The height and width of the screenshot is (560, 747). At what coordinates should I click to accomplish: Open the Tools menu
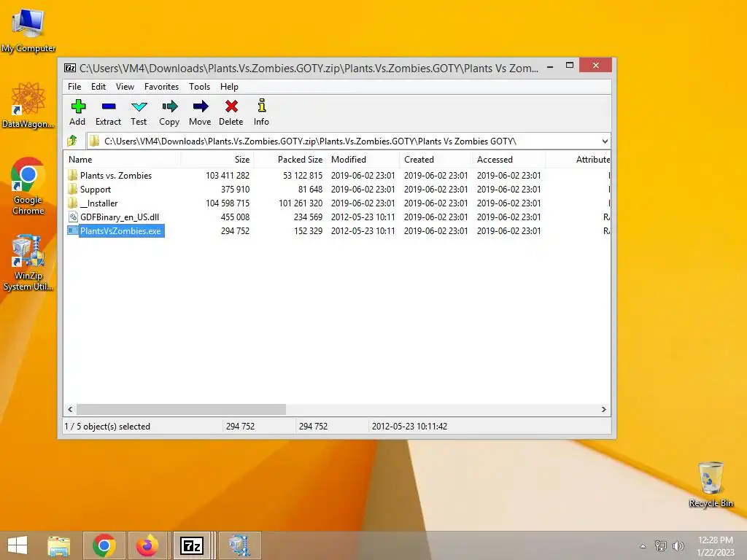pos(199,87)
